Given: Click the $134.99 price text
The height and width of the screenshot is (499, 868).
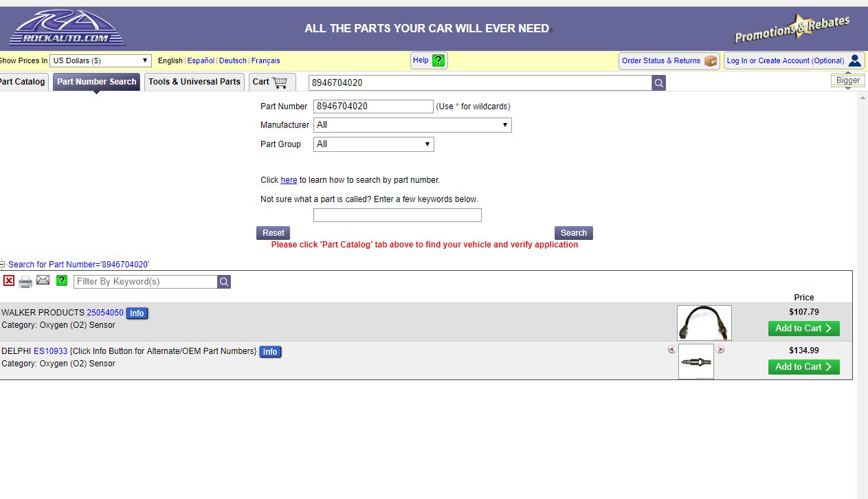Looking at the screenshot, I should coord(804,350).
